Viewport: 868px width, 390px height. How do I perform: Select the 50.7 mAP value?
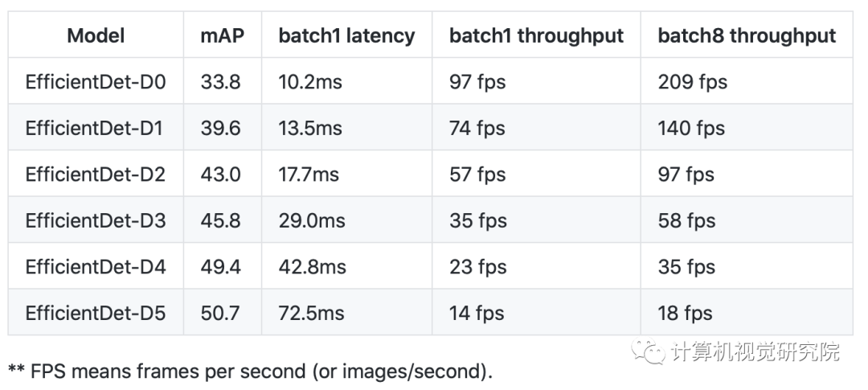(220, 313)
